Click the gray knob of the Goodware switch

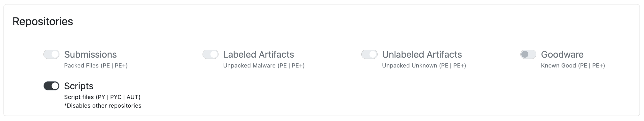[x=525, y=54]
